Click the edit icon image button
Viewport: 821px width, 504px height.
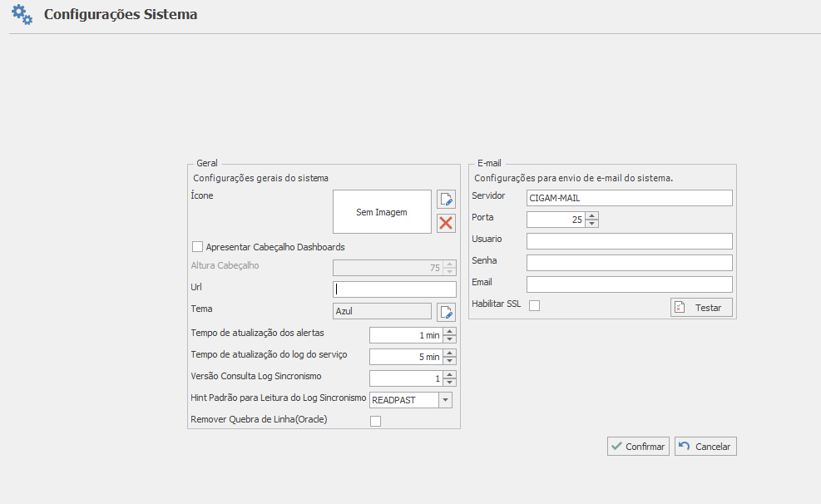click(x=447, y=200)
